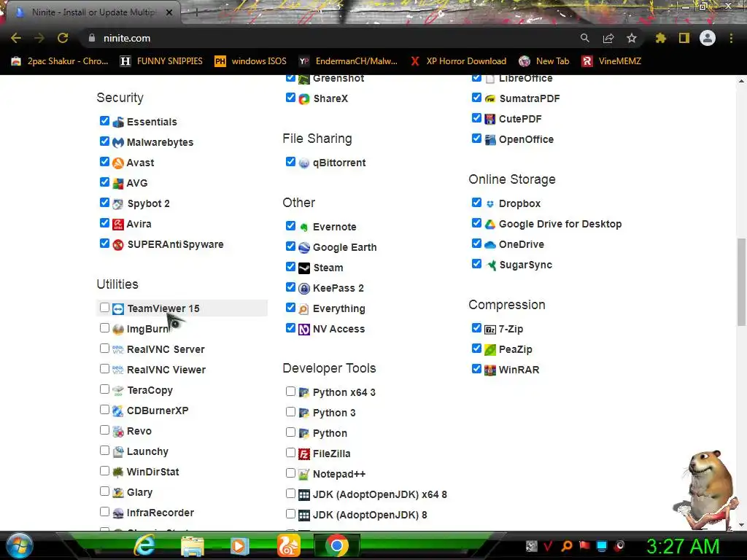Open Chrome three-dot menu
The height and width of the screenshot is (560, 747).
(731, 38)
